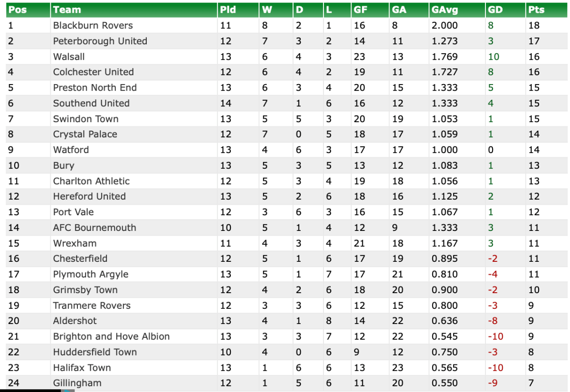This screenshot has height=392, width=570.
Task: Click Blackburn Rovers' 2.000 goal average cell
Action: [445, 25]
